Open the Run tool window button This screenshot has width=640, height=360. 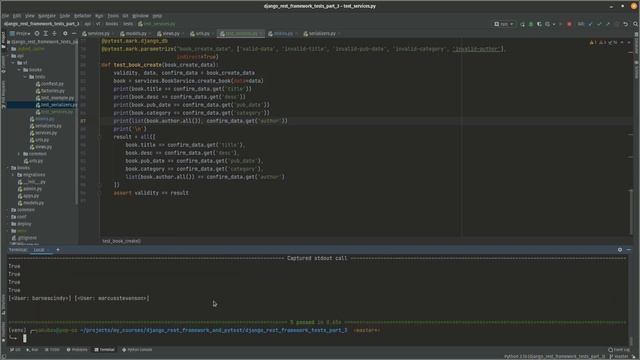pyautogui.click(x=32, y=350)
